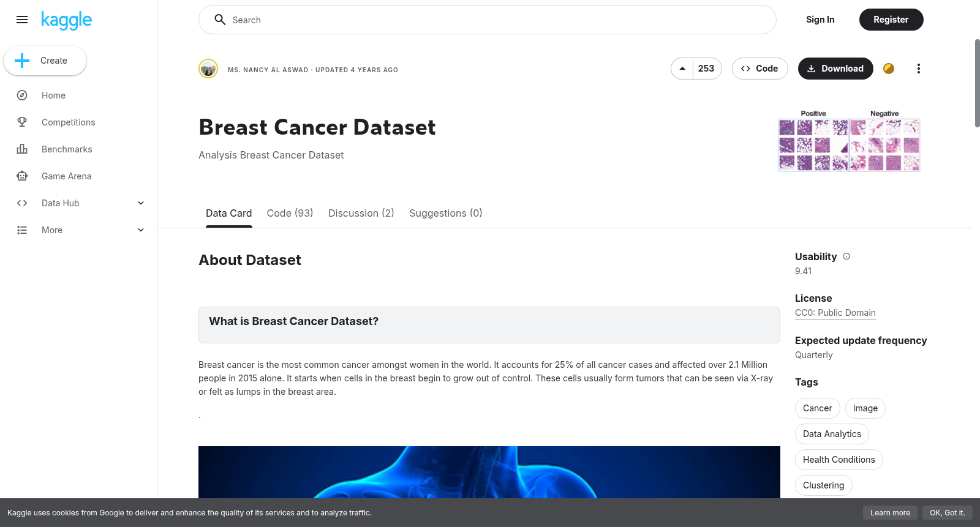Download the Breast Cancer Dataset
The width and height of the screenshot is (980, 527).
tap(835, 69)
